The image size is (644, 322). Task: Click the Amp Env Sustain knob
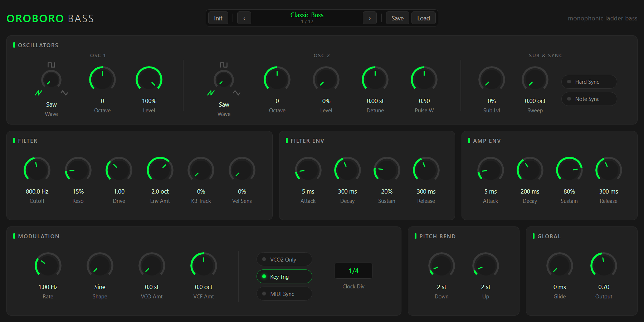coord(569,170)
